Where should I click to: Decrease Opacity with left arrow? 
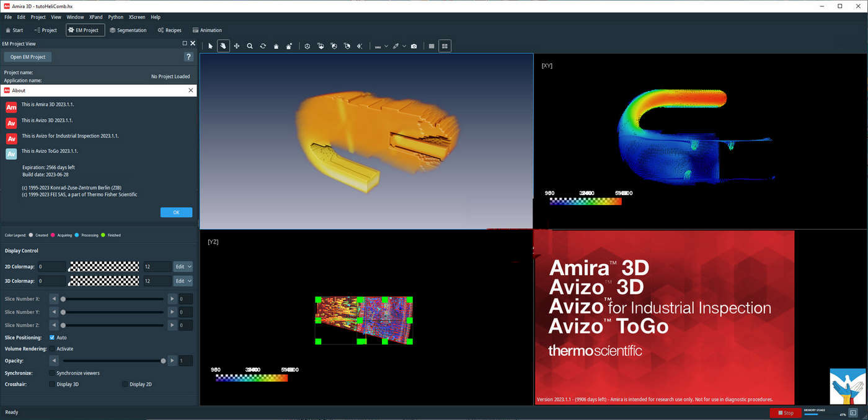click(54, 361)
